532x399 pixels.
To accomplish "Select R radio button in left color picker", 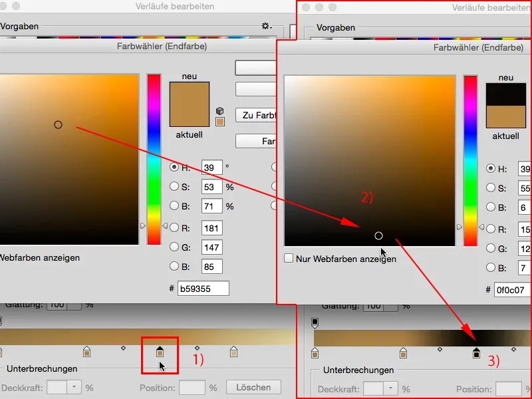I will click(x=174, y=227).
